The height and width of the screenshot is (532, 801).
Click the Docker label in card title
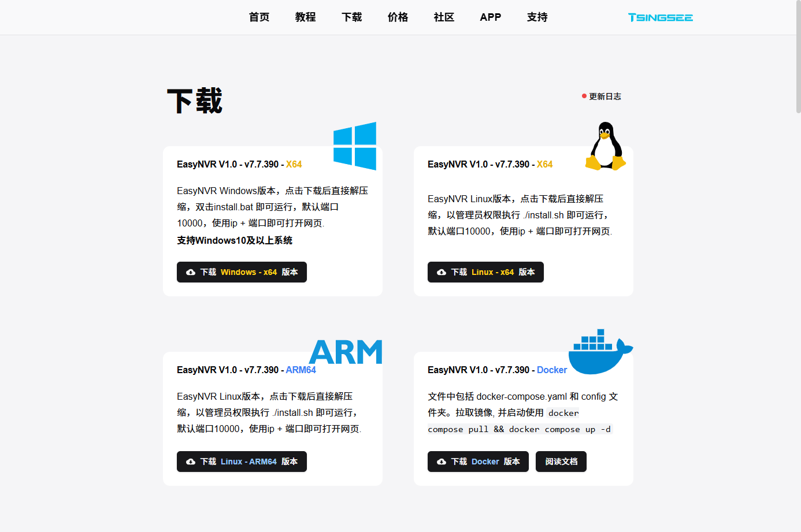[x=552, y=370]
